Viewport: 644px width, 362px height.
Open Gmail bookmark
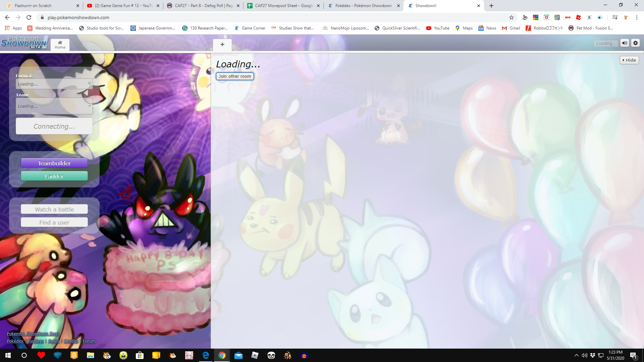[511, 28]
